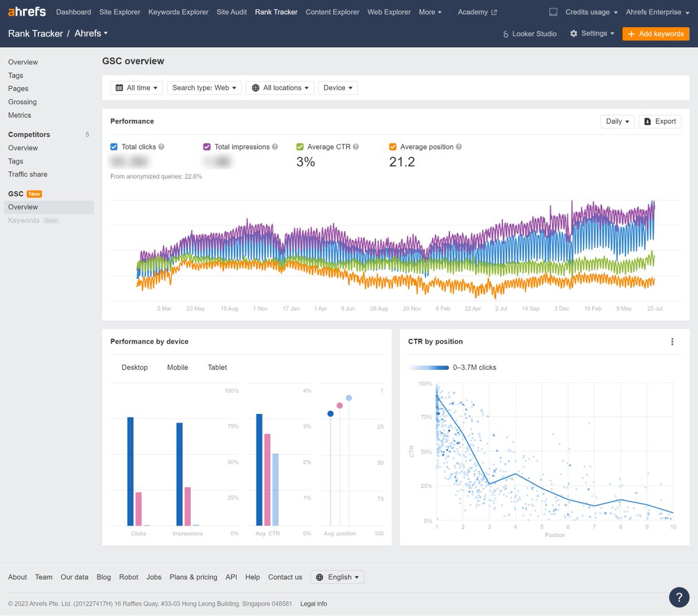Open Keywords Explorer

(178, 12)
